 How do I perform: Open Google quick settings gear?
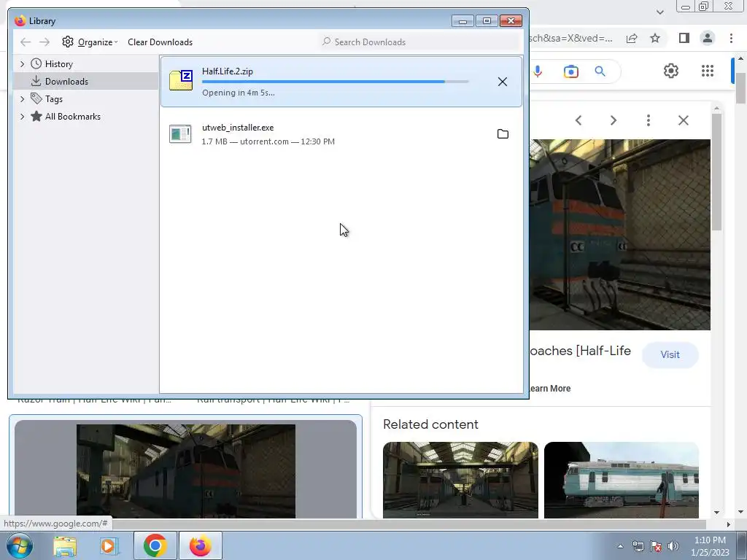[x=671, y=71]
